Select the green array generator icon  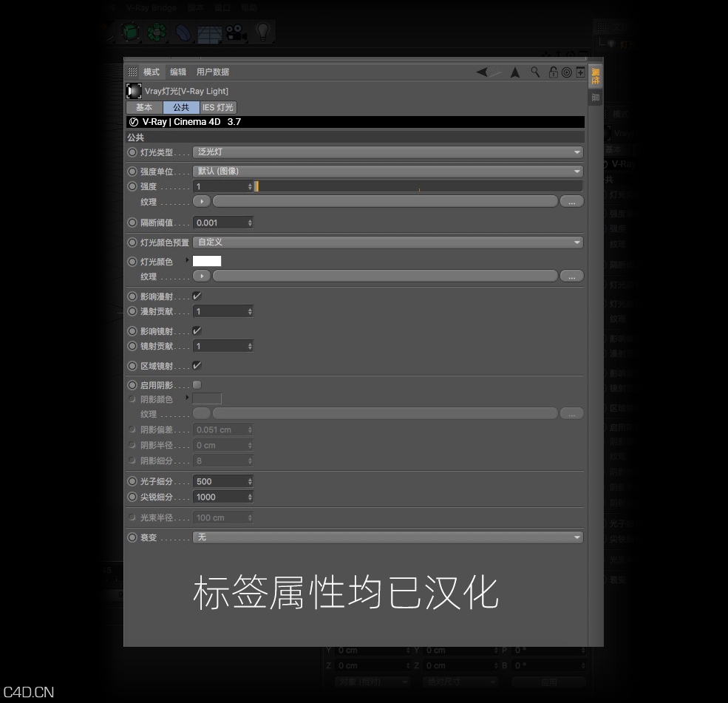(157, 33)
